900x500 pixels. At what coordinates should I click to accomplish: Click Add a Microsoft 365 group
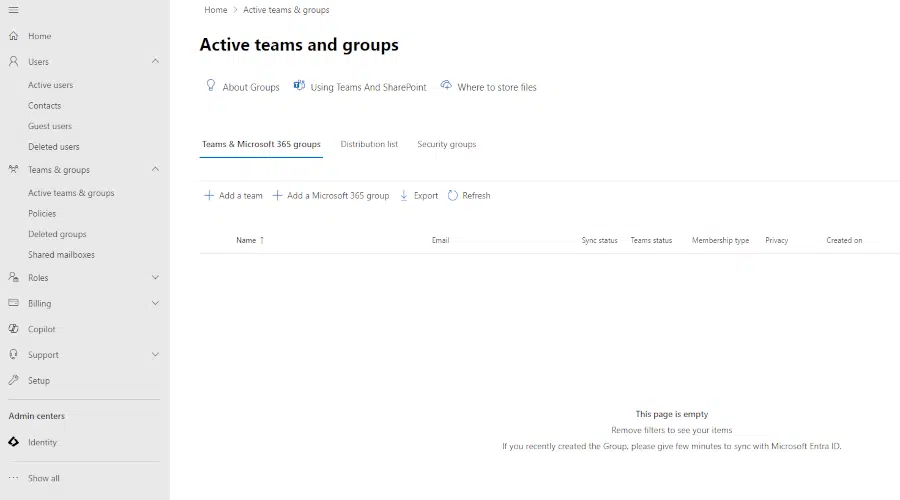331,196
